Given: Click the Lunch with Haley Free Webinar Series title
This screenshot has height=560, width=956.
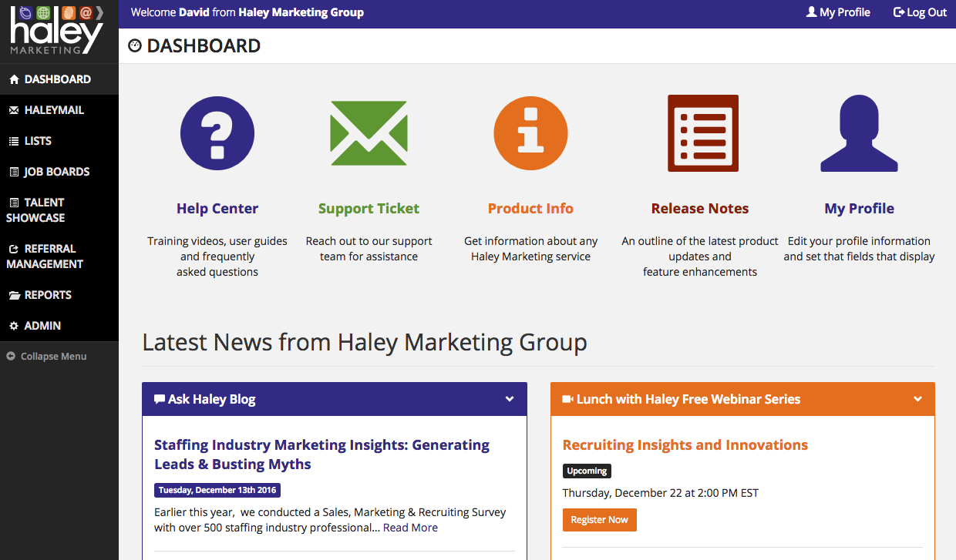Looking at the screenshot, I should [688, 399].
